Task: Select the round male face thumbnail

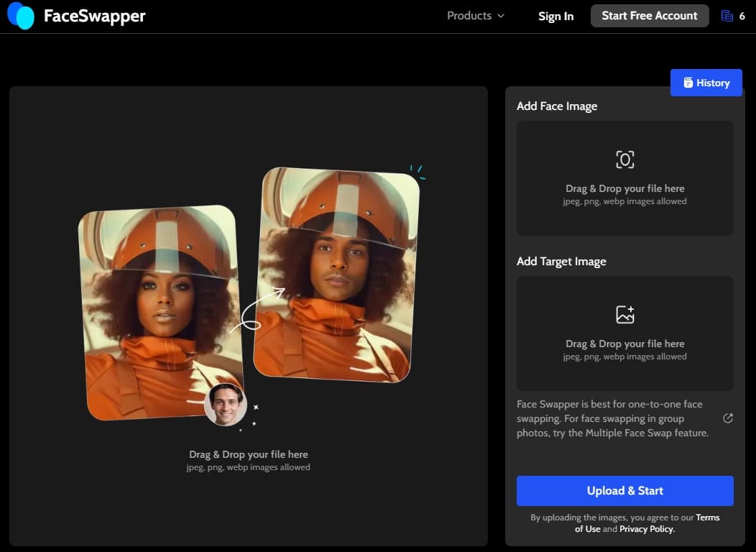Action: coord(226,405)
